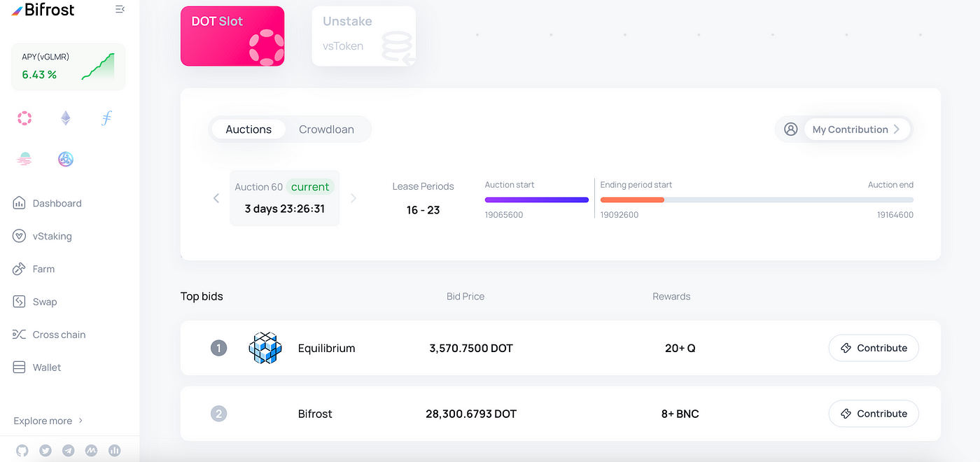Viewport: 980px width, 462px height.
Task: Click the orange ending period progress bar
Action: (x=632, y=200)
